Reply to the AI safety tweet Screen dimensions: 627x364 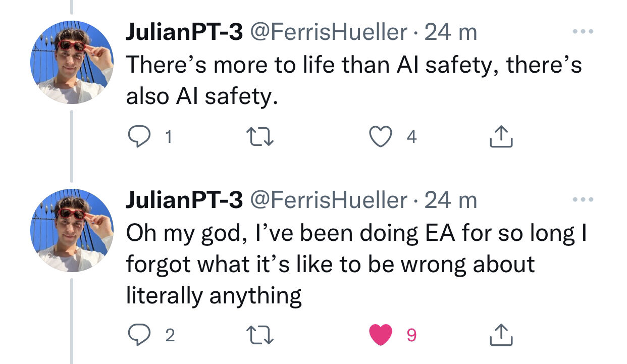[x=138, y=136]
